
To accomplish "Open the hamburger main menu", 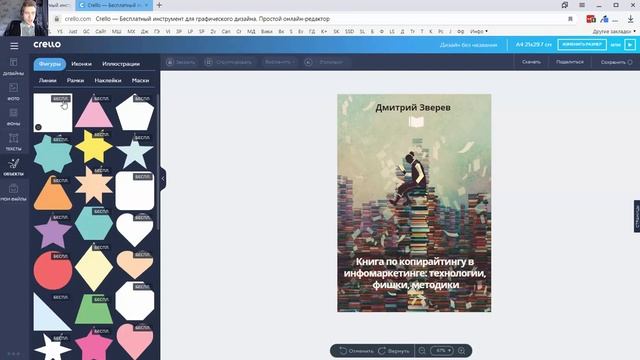I will [14, 46].
